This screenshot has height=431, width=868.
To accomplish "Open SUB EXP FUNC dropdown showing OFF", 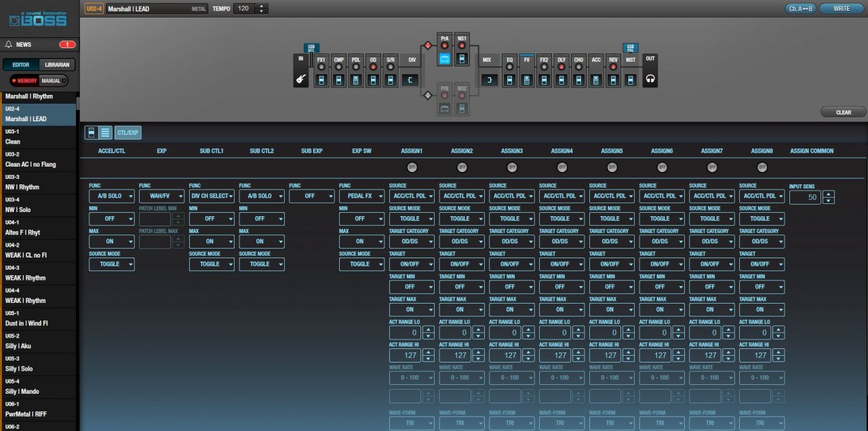I will [x=311, y=197].
